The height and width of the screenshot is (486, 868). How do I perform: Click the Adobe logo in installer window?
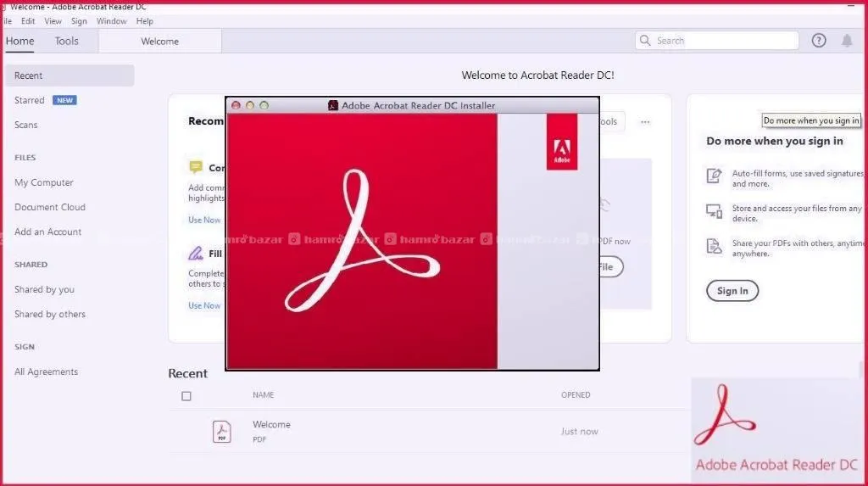point(561,142)
